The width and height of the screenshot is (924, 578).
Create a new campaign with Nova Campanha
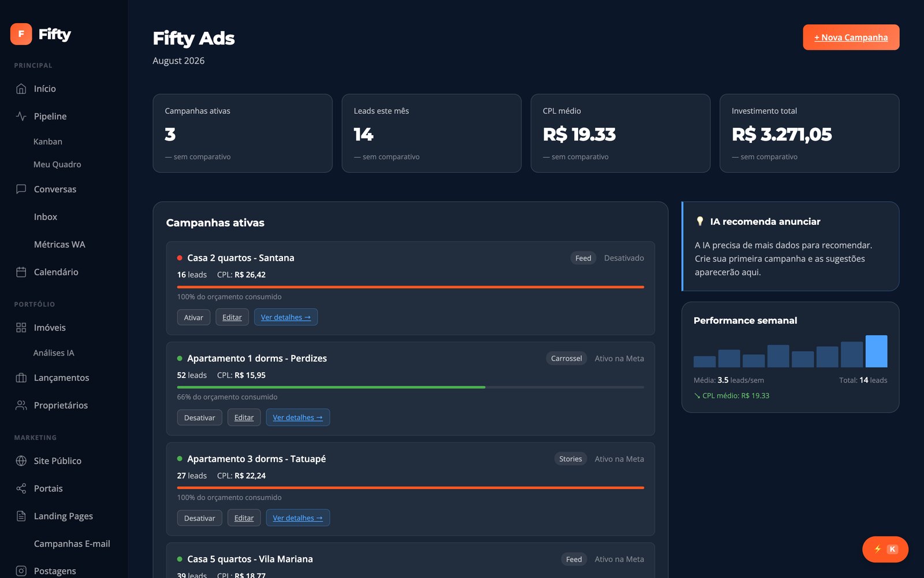[851, 37]
